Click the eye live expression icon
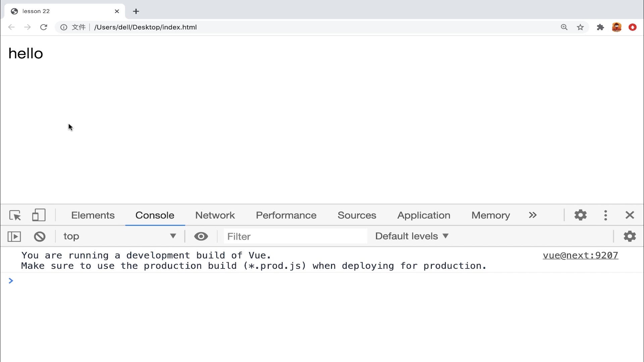The width and height of the screenshot is (644, 362). (x=201, y=237)
